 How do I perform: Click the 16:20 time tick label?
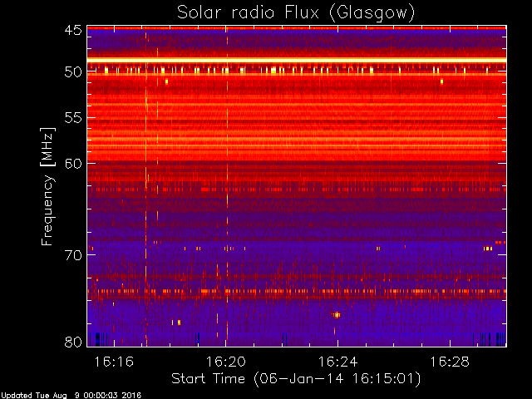click(226, 362)
